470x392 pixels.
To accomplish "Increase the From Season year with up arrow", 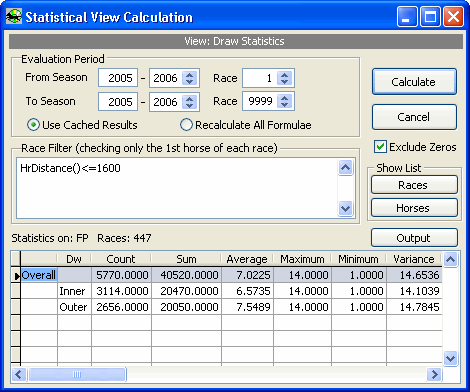I will pyautogui.click(x=190, y=75).
